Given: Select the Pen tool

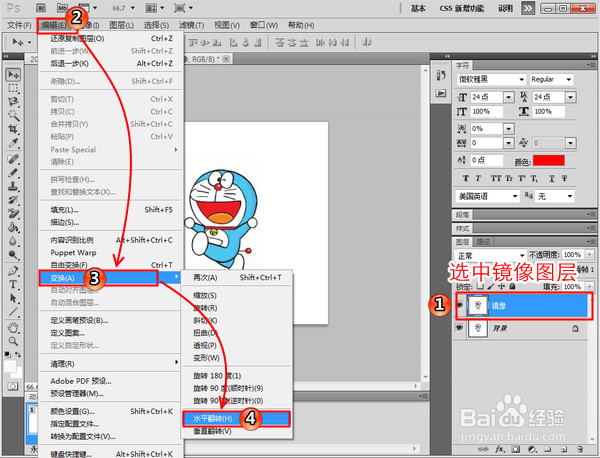Looking at the screenshot, I should (x=13, y=271).
